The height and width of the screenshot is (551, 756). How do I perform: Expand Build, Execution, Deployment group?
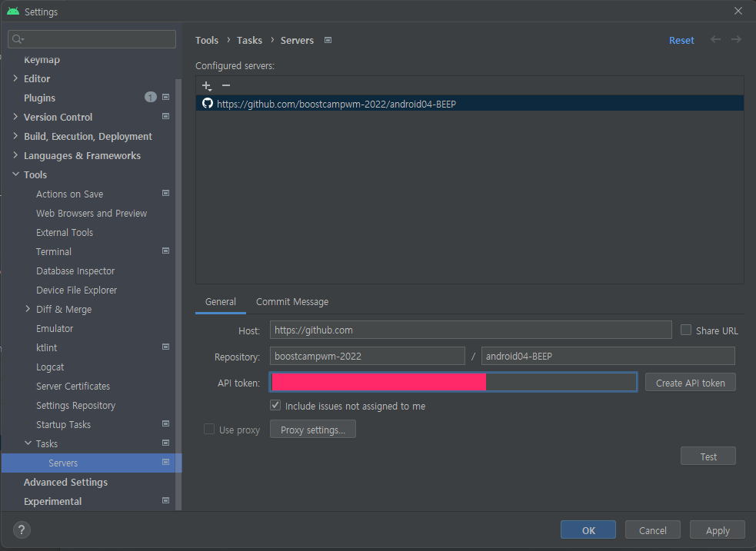(15, 136)
